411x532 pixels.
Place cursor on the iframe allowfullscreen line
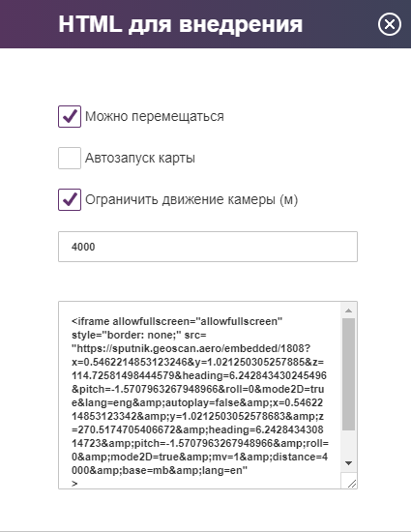(177, 321)
